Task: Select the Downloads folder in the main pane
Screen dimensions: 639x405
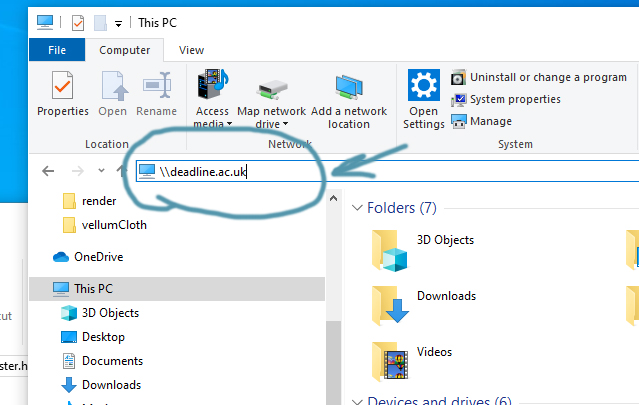Action: [424, 306]
